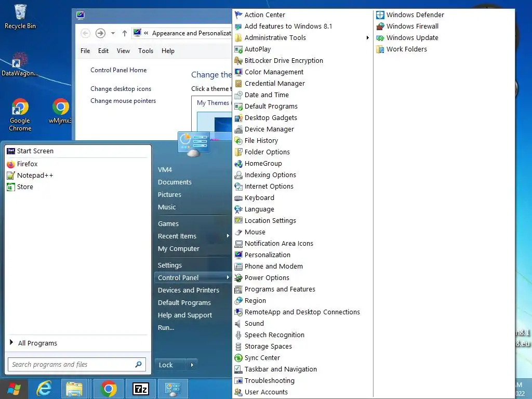
Task: Open the Internet Options icon
Action: click(238, 187)
